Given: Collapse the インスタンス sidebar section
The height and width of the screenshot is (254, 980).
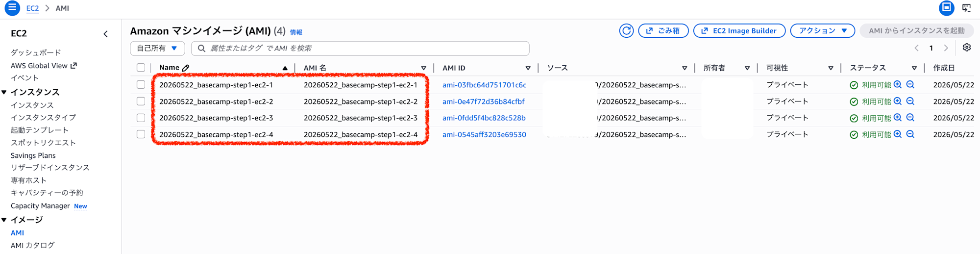Looking at the screenshot, I should pos(4,92).
